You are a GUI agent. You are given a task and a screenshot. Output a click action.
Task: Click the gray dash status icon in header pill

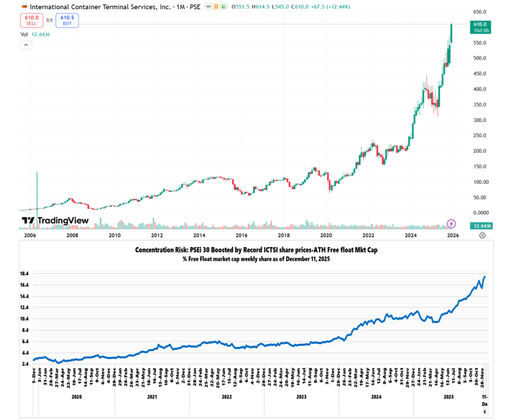[x=209, y=7]
